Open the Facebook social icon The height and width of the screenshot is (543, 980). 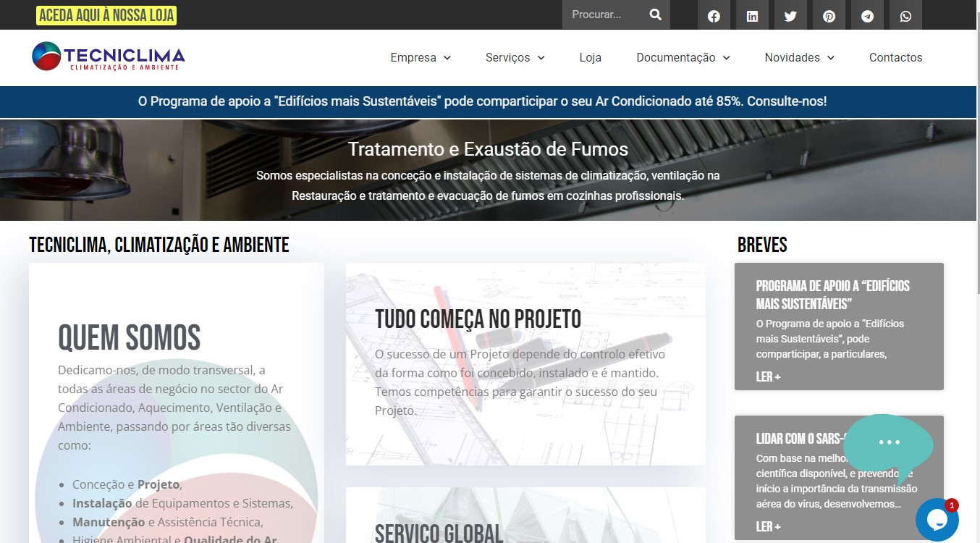coord(714,16)
